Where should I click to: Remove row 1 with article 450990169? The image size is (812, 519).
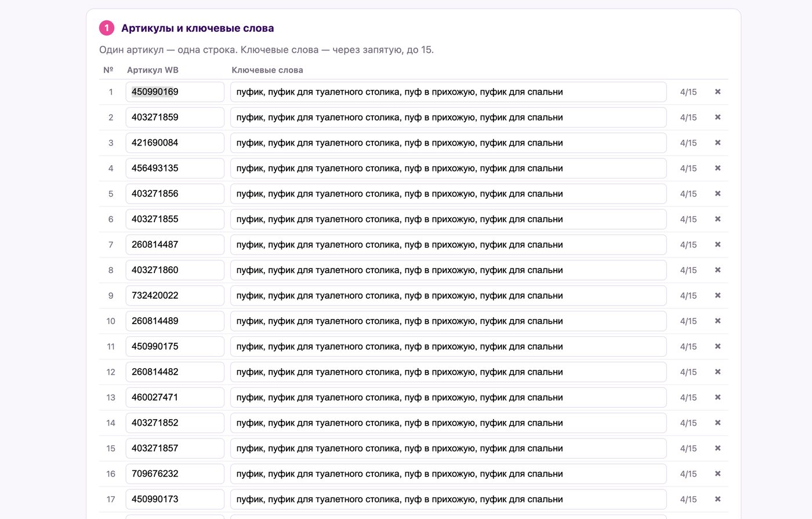point(717,92)
